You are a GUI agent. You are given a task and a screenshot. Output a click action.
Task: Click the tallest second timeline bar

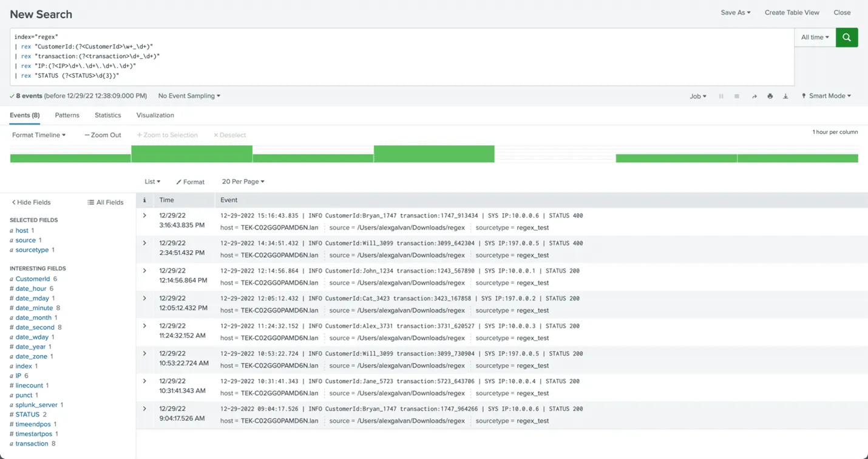pos(192,154)
